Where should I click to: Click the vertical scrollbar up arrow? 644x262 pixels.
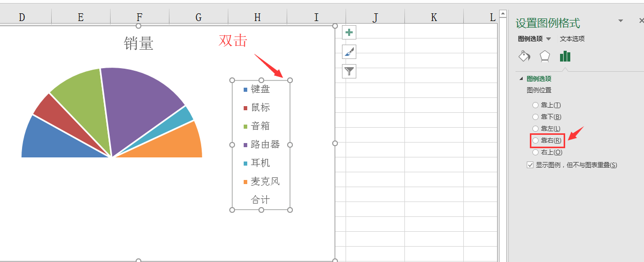click(x=503, y=14)
